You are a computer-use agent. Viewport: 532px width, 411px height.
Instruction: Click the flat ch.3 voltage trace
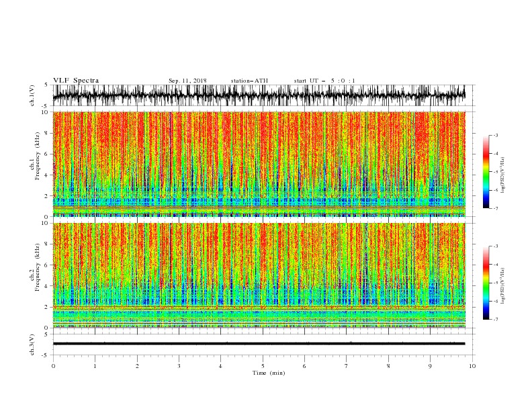tap(259, 344)
